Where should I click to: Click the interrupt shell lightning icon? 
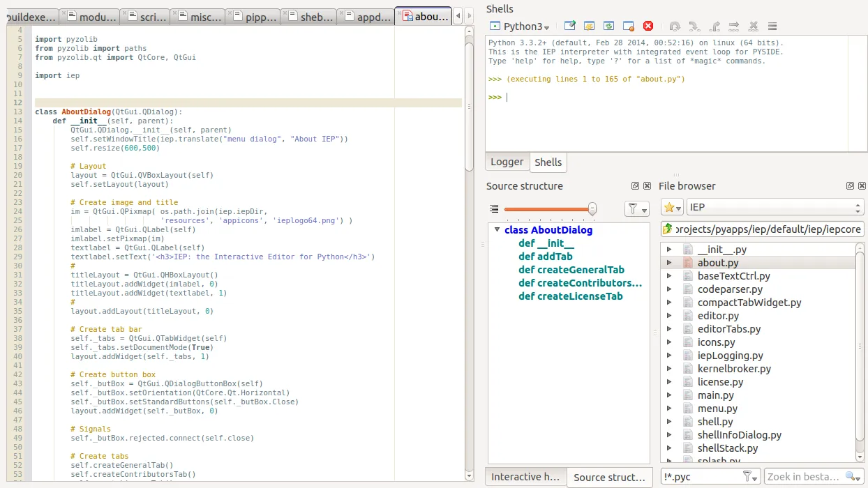[x=590, y=26]
